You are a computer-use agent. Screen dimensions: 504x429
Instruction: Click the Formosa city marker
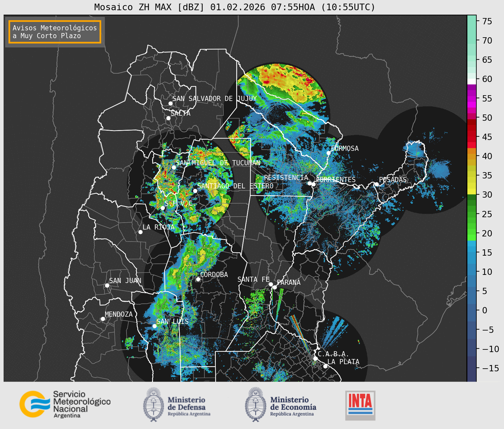[329, 153]
